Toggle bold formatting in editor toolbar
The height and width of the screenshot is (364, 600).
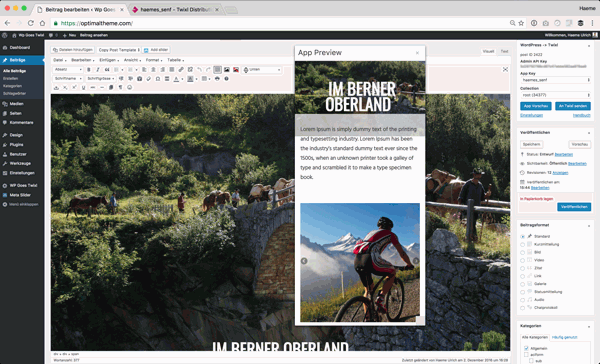click(x=89, y=70)
